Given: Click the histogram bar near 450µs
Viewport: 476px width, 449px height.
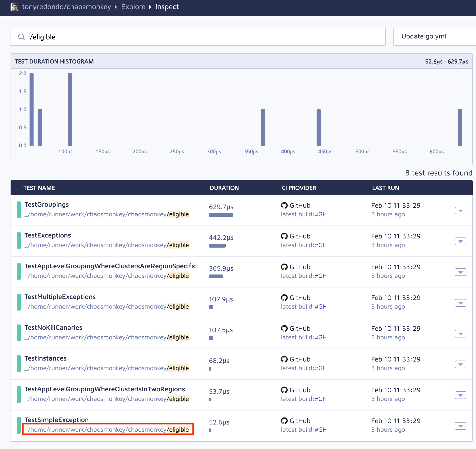Looking at the screenshot, I should [x=318, y=127].
